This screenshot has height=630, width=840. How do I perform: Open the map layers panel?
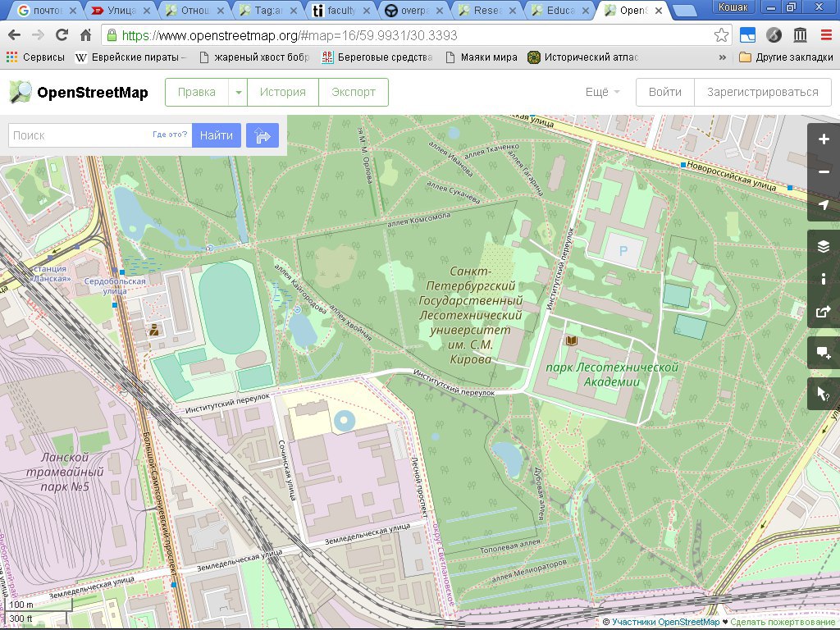[x=824, y=246]
